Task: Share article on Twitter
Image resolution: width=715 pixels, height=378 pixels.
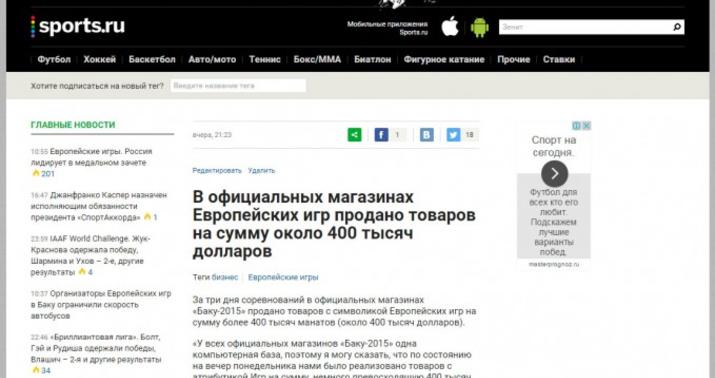Action: 453,135
